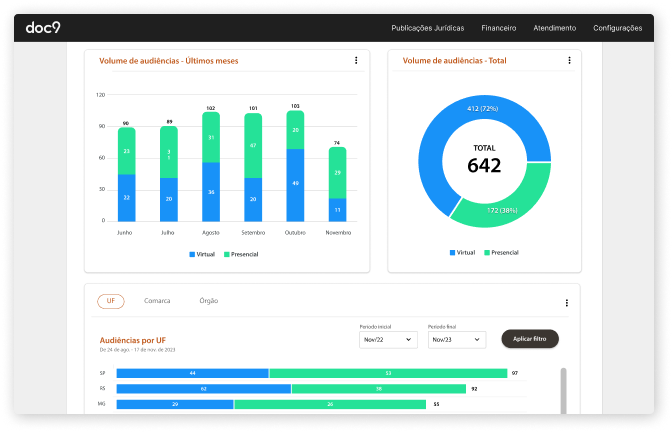Viewport: 672px width, 432px height.
Task: Click the RS row total 92
Action: (x=474, y=389)
